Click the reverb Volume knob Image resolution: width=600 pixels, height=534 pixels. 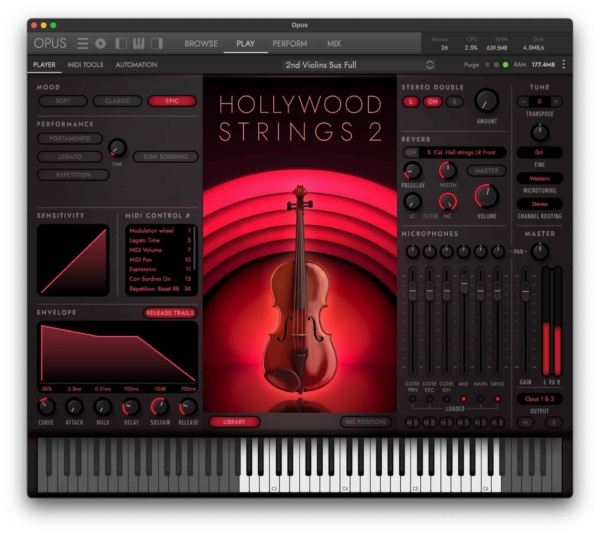(486, 196)
